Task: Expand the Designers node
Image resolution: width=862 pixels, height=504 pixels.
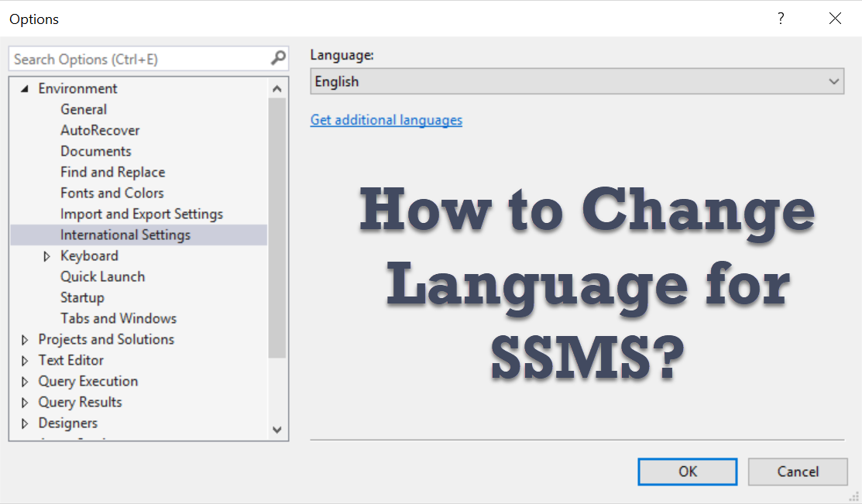Action: (25, 423)
